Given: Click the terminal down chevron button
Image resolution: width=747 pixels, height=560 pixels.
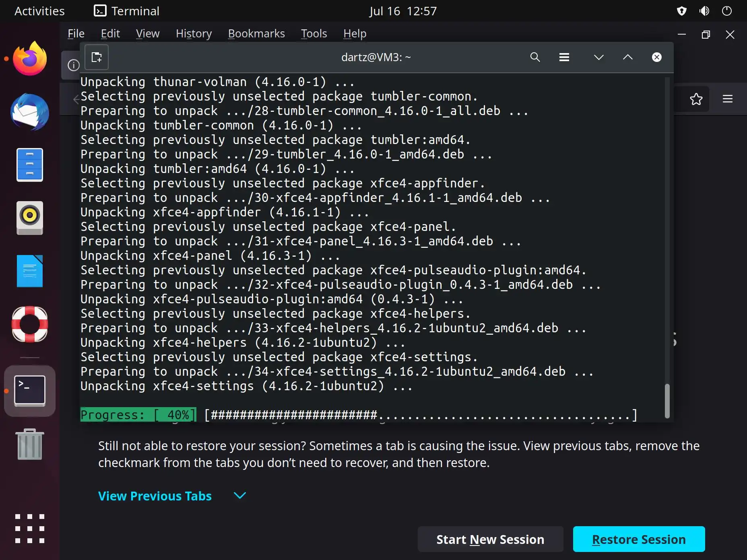Looking at the screenshot, I should tap(599, 57).
